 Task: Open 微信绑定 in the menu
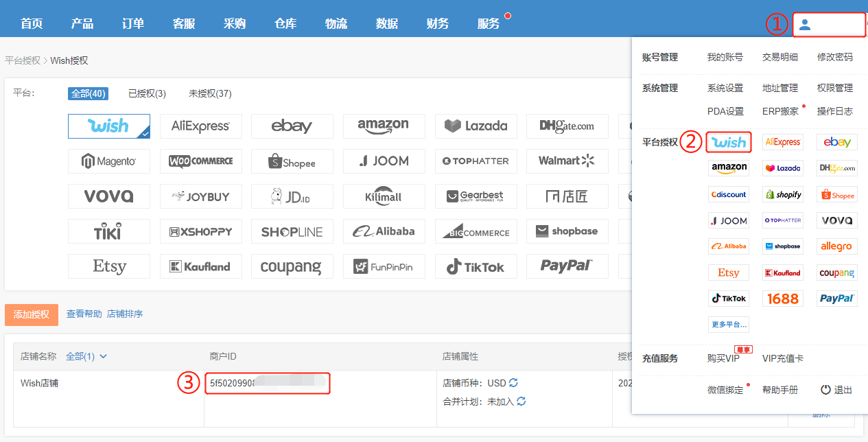click(x=725, y=390)
